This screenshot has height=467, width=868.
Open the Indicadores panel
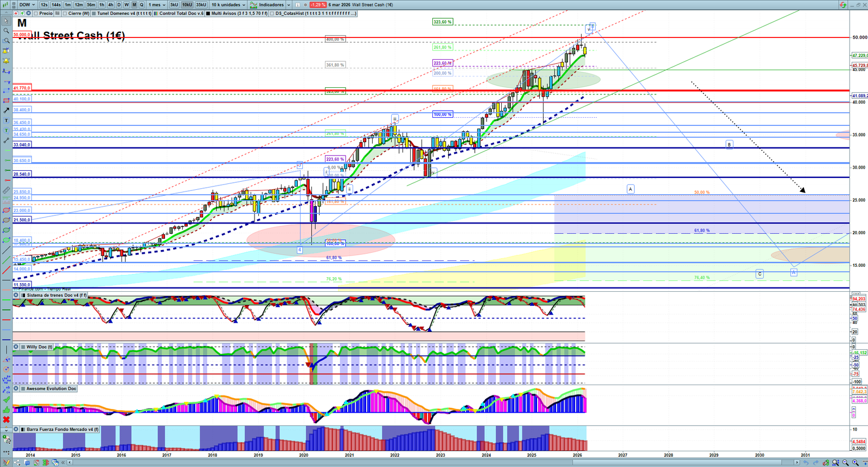point(270,5)
